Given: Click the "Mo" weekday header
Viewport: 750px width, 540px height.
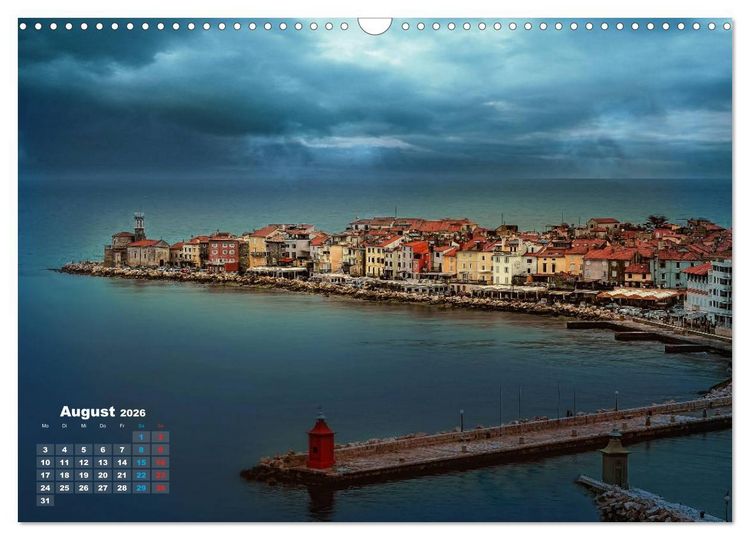Looking at the screenshot, I should (45, 426).
